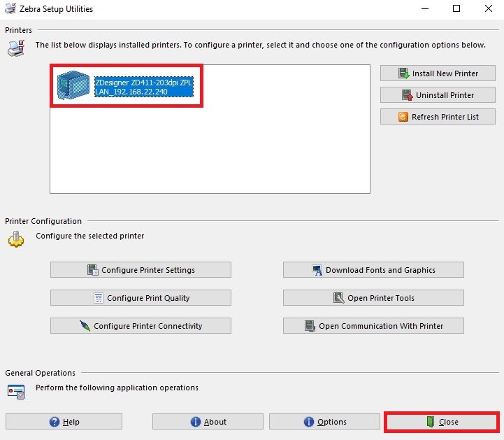The height and width of the screenshot is (440, 504).
Task: Click the Printer Configuration gear icon
Action: point(16,239)
